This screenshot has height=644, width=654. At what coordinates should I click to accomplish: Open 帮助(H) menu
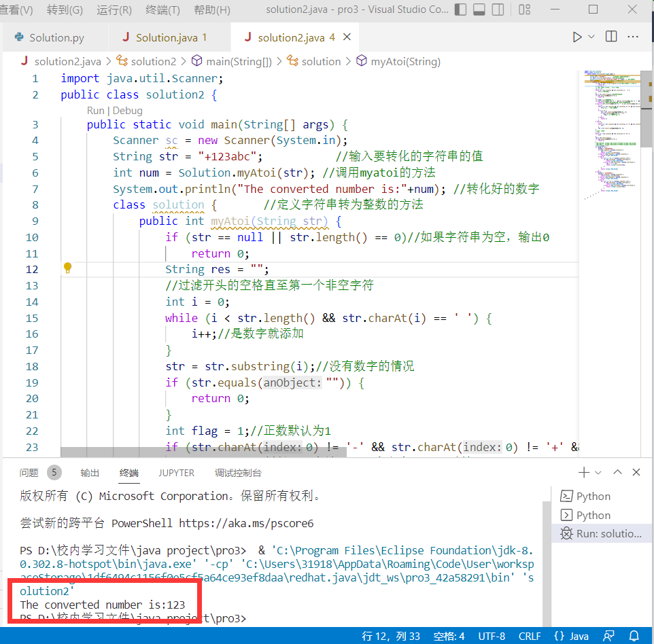pyautogui.click(x=212, y=10)
